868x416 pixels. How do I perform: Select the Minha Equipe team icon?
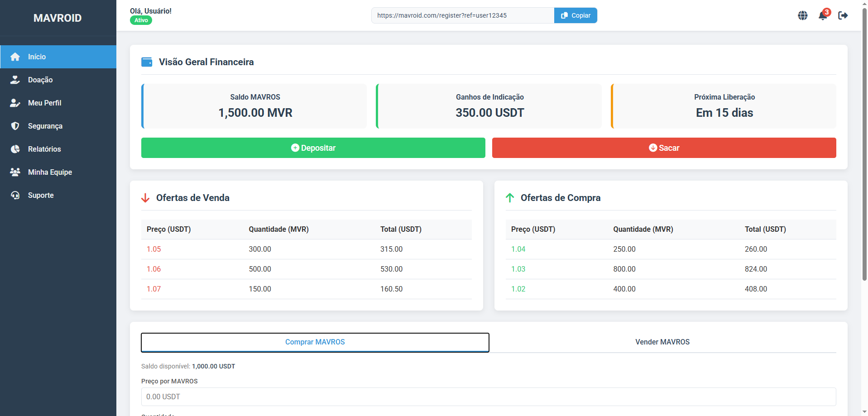coord(15,172)
